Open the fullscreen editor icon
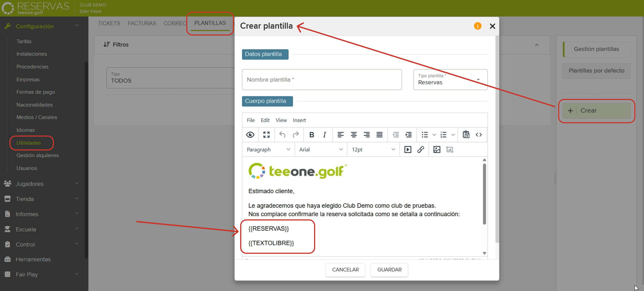This screenshot has height=291, width=644. point(266,135)
